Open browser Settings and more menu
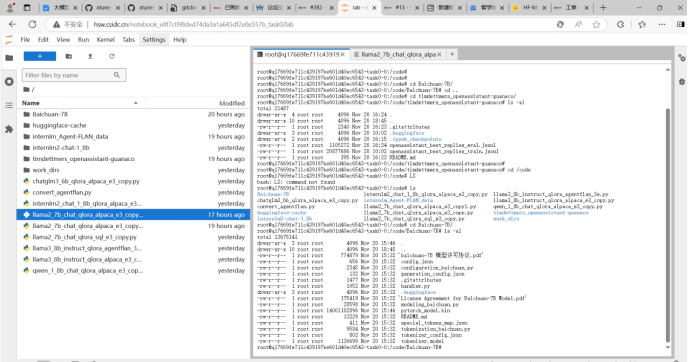The image size is (688, 362). tap(662, 25)
